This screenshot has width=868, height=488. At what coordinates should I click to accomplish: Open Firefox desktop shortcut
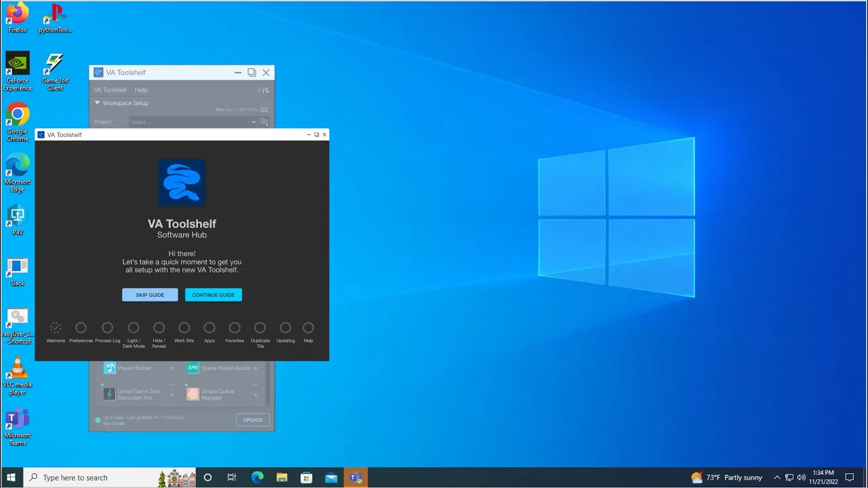tap(18, 18)
